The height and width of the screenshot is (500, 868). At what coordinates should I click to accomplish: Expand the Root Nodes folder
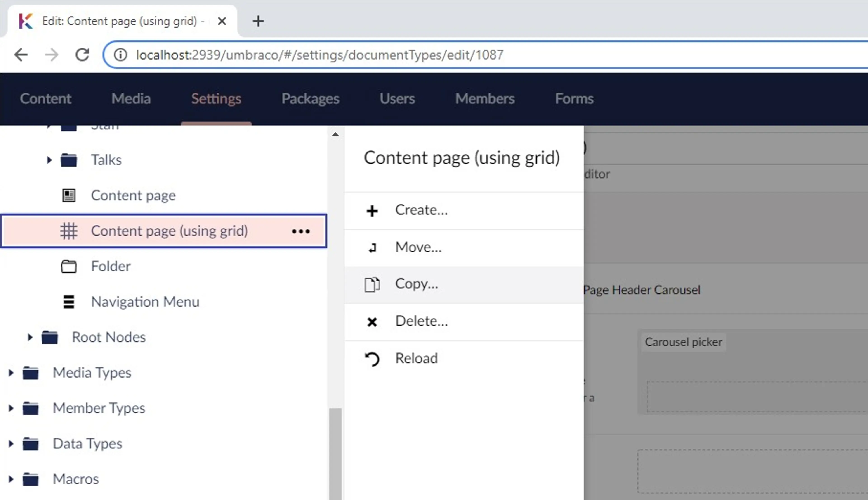[30, 337]
